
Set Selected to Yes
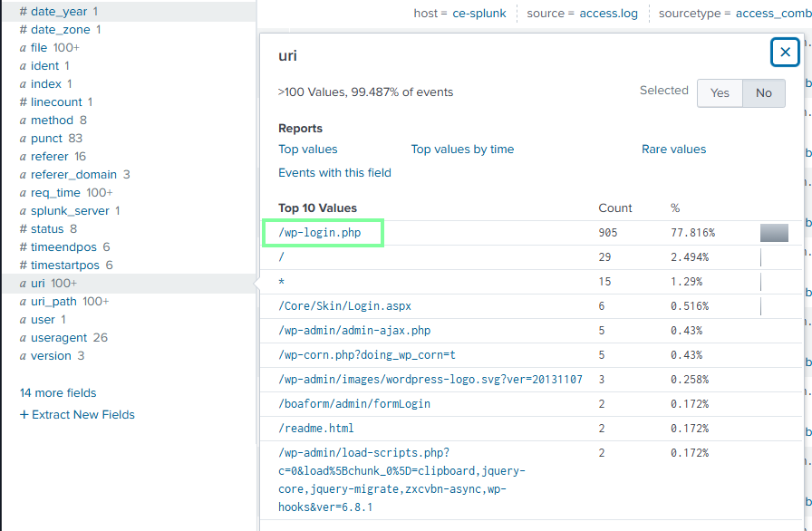click(x=720, y=93)
